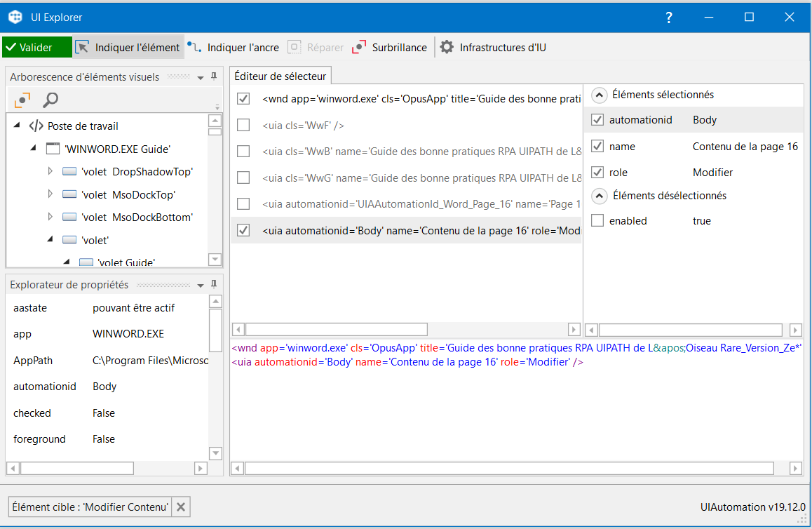812x529 pixels.
Task: Expand 'volet DropShadowTop' tree node
Action: pyautogui.click(x=50, y=171)
